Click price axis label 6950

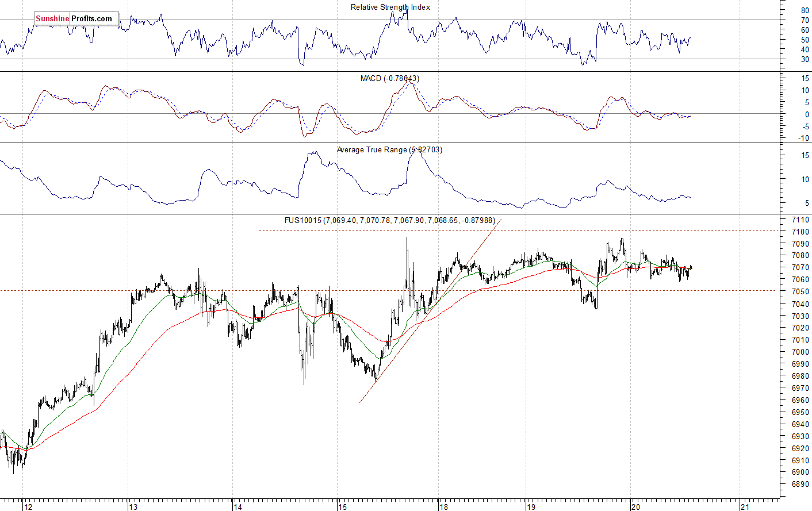(x=800, y=413)
